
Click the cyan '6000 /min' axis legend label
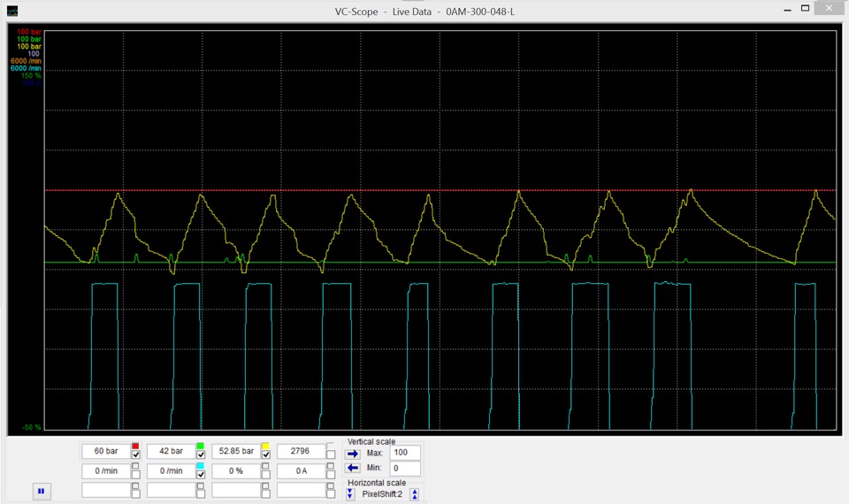pyautogui.click(x=26, y=68)
